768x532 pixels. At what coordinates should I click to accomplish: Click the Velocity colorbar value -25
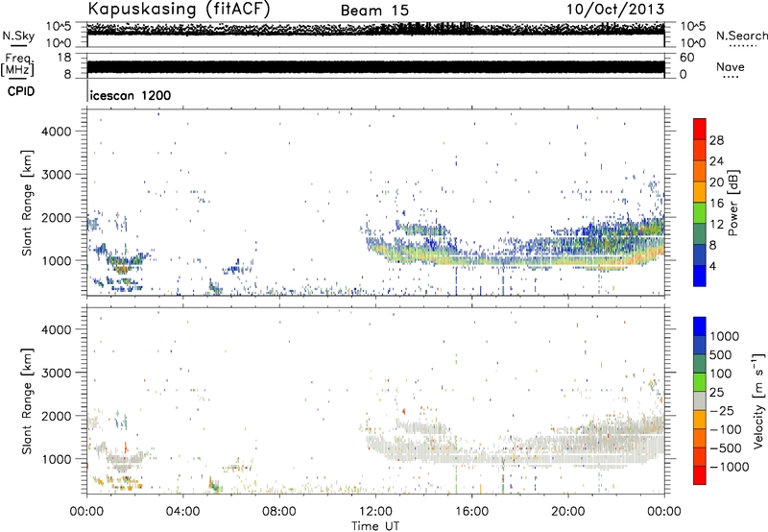coord(722,410)
